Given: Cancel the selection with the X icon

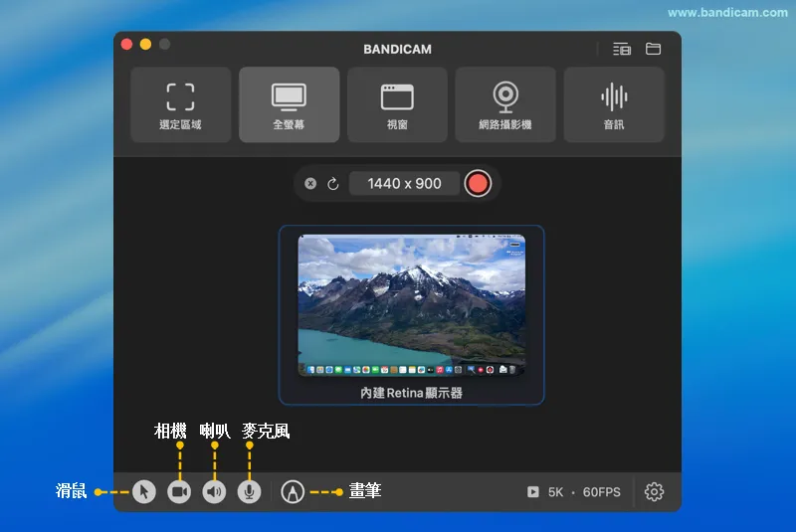Looking at the screenshot, I should pos(310,184).
